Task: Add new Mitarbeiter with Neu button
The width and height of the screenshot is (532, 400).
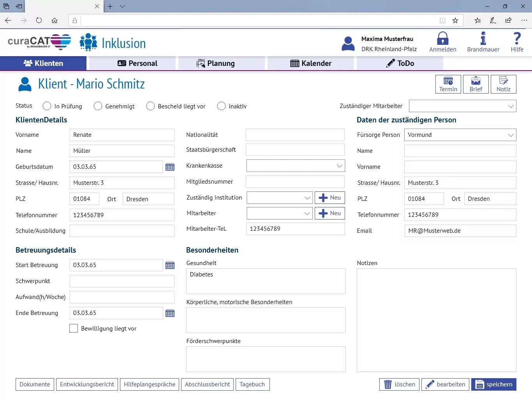Action: tap(330, 213)
